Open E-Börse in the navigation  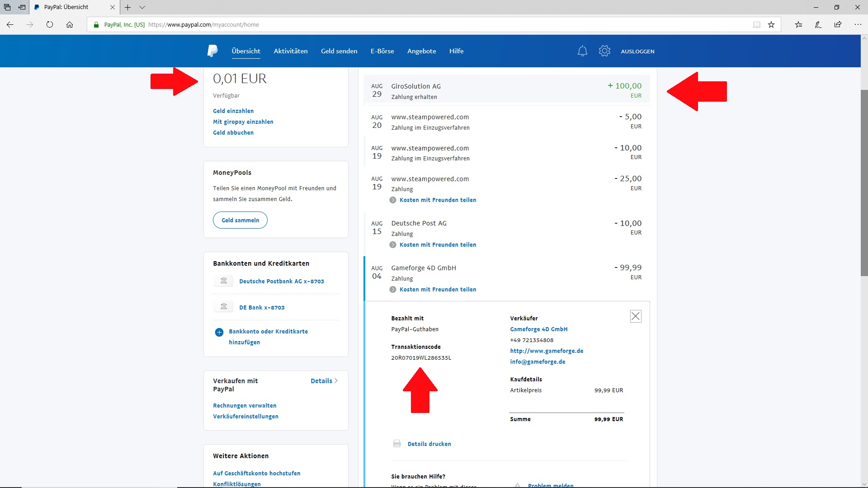(x=382, y=51)
